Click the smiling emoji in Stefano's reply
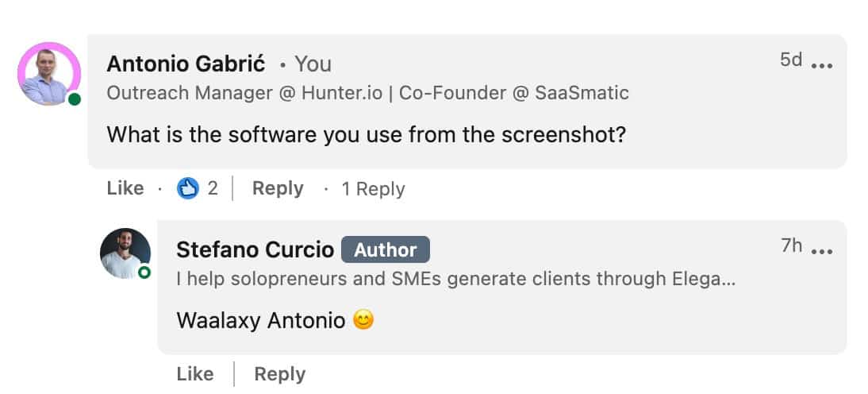The height and width of the screenshot is (394, 868). [x=363, y=320]
